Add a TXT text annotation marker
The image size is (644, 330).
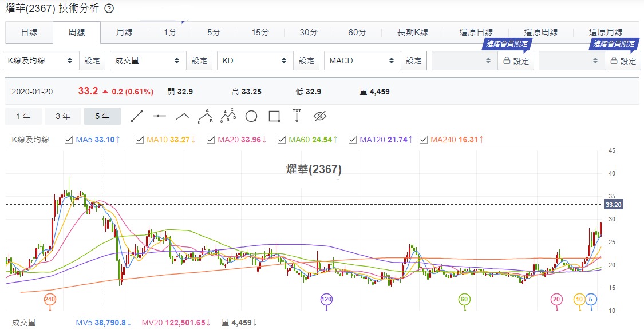click(297, 116)
